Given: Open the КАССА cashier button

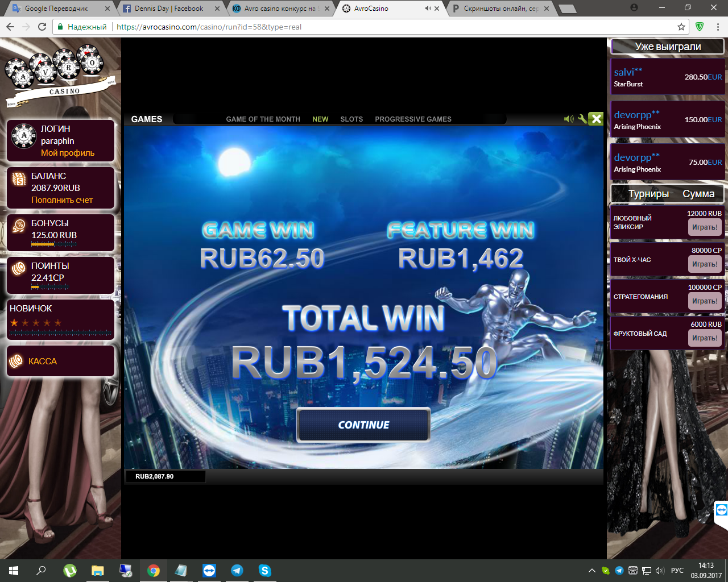Looking at the screenshot, I should 61,361.
